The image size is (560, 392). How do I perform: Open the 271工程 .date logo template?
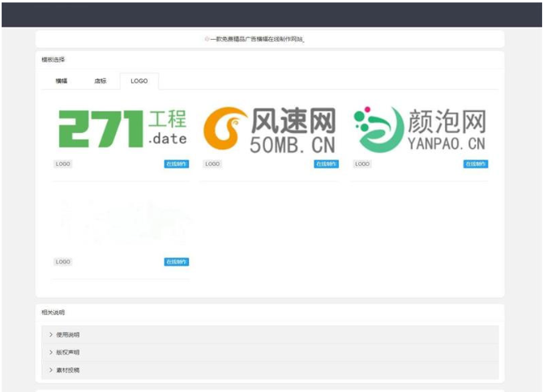(122, 129)
